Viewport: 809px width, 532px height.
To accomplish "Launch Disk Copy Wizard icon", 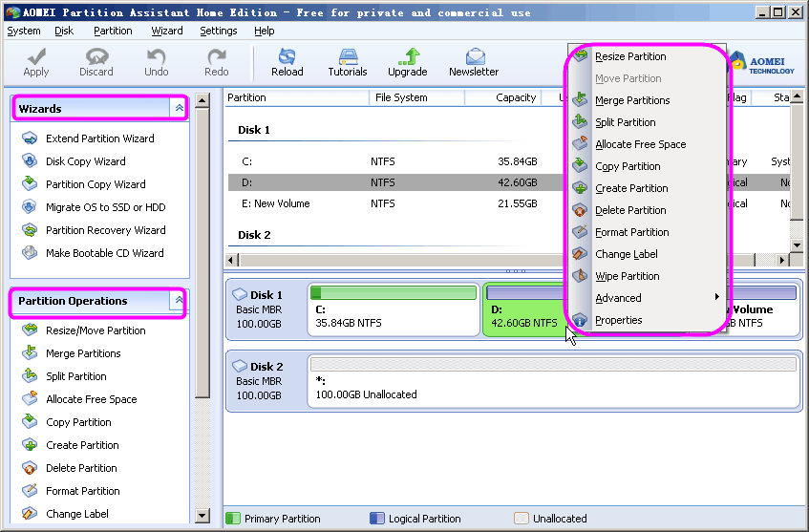I will (30, 161).
